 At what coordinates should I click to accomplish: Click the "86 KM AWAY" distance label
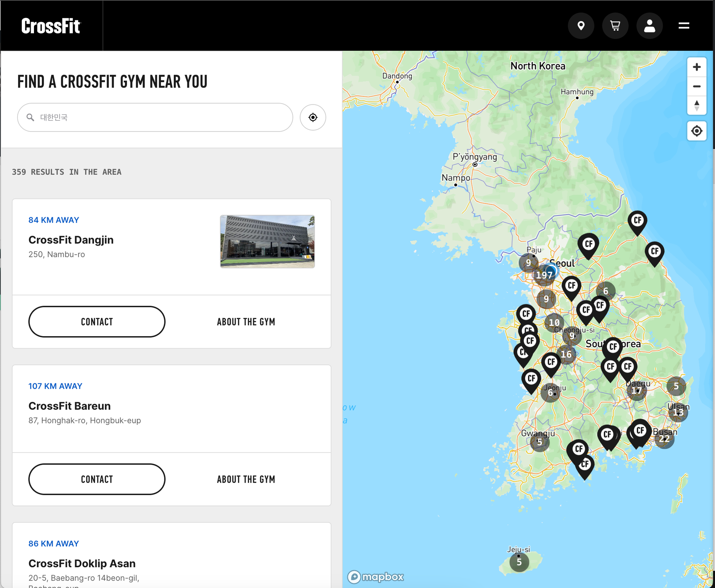tap(54, 544)
